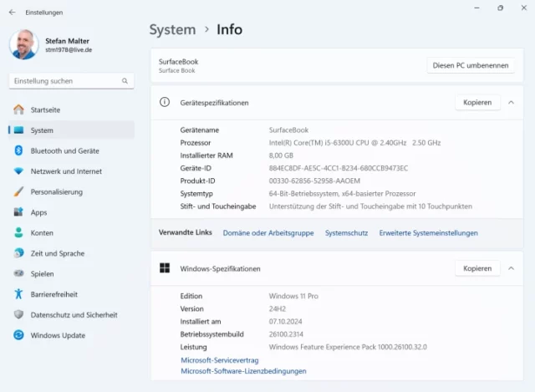
Task: Go to Netzwerk und Internet settings
Action: (72, 171)
